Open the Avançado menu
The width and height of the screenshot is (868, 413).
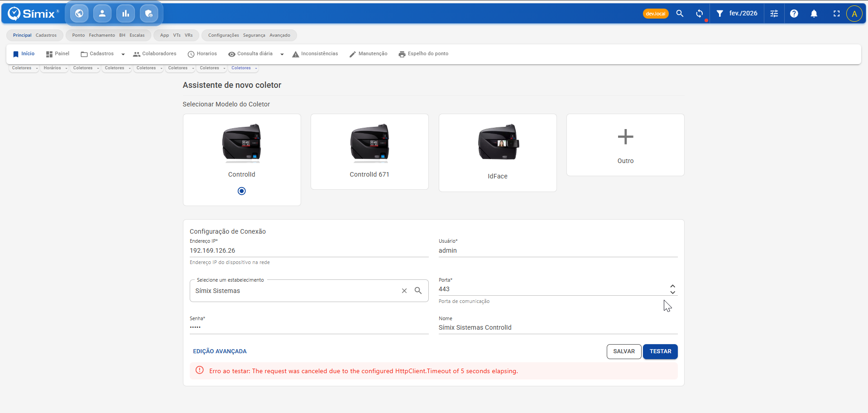280,35
